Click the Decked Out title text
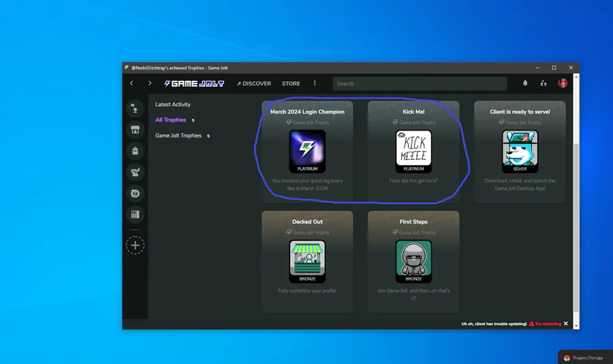The height and width of the screenshot is (364, 613). [x=307, y=221]
